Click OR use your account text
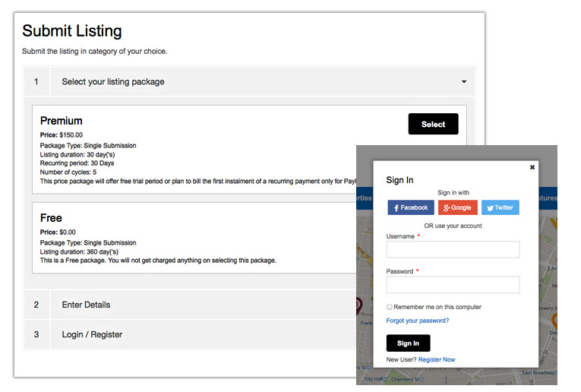The width and height of the screenshot is (581, 392). [453, 226]
